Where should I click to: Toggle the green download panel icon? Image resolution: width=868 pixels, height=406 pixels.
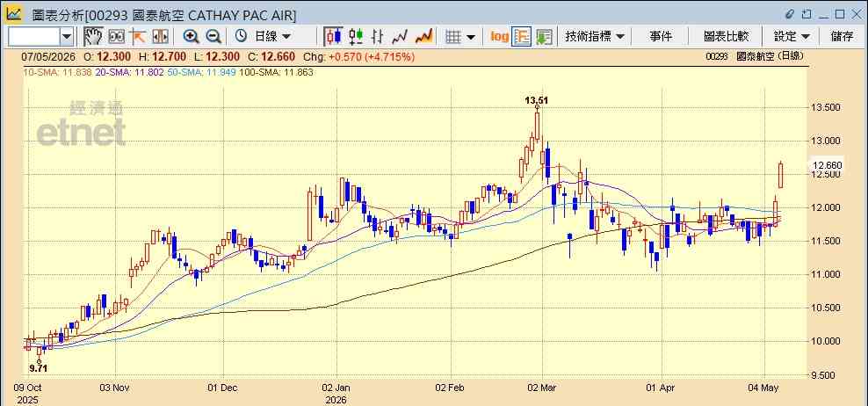[x=544, y=37]
